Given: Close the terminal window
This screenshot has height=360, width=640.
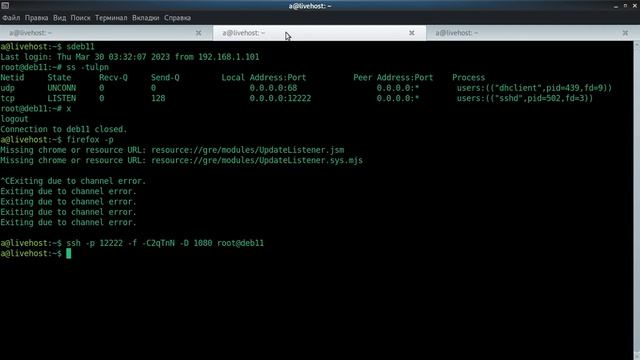Looking at the screenshot, I should click(x=635, y=6).
